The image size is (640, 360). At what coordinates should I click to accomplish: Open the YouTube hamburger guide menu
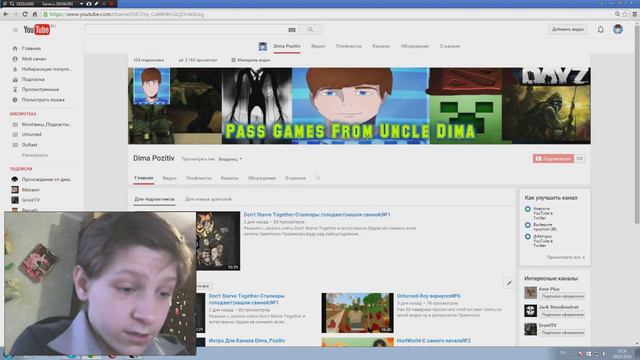click(16, 30)
